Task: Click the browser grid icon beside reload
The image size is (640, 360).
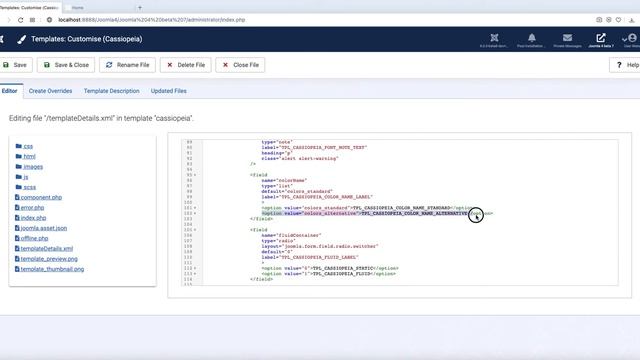Action: pyautogui.click(x=32, y=20)
